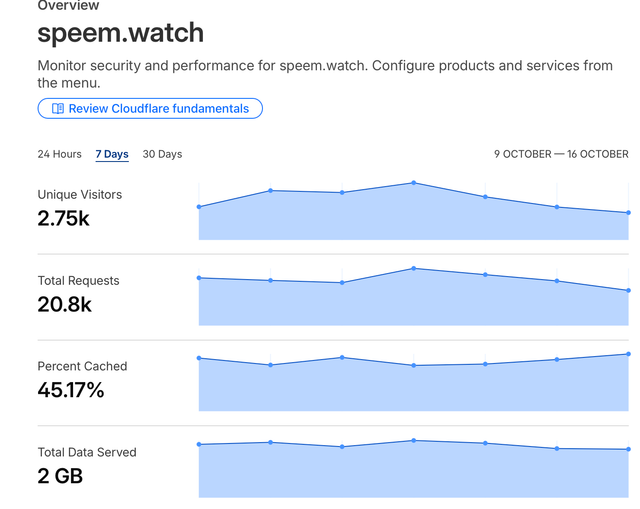Click the first point on Total Data Served chart
The image size is (640, 509).
(x=199, y=444)
